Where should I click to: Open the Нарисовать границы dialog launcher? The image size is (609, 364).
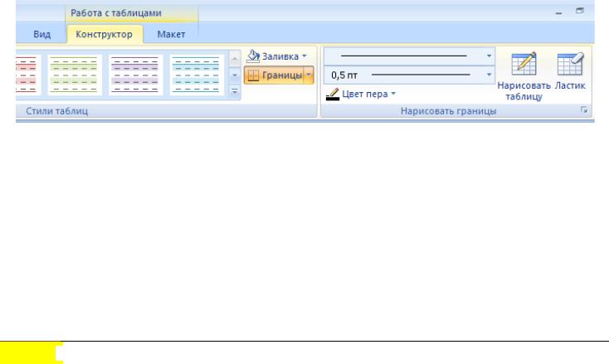tap(584, 110)
